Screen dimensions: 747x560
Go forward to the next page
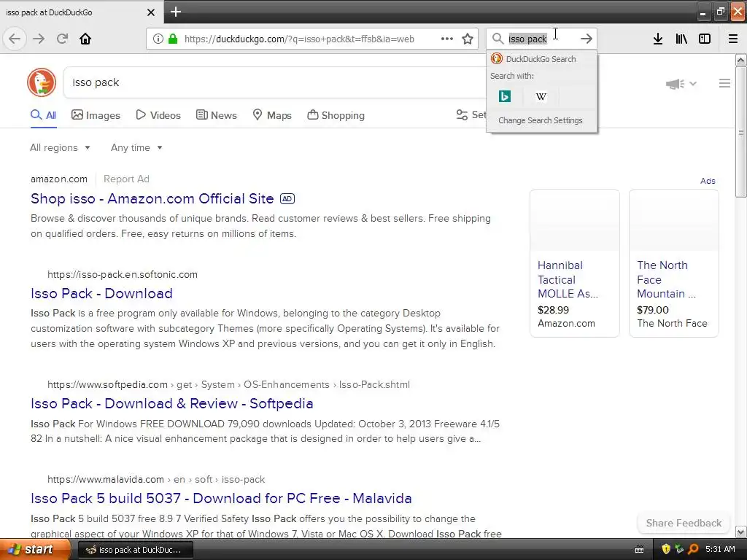39,39
